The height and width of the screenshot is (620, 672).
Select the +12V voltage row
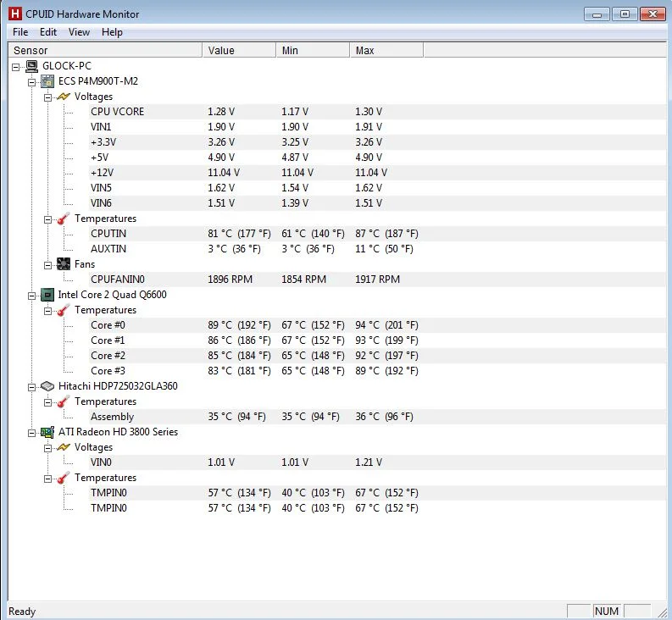point(378,172)
